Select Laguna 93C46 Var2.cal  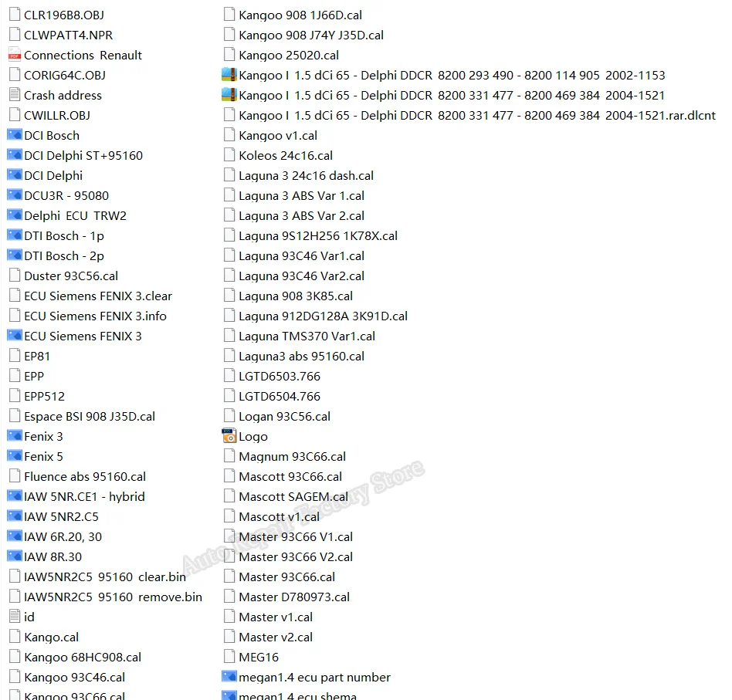coord(294,276)
